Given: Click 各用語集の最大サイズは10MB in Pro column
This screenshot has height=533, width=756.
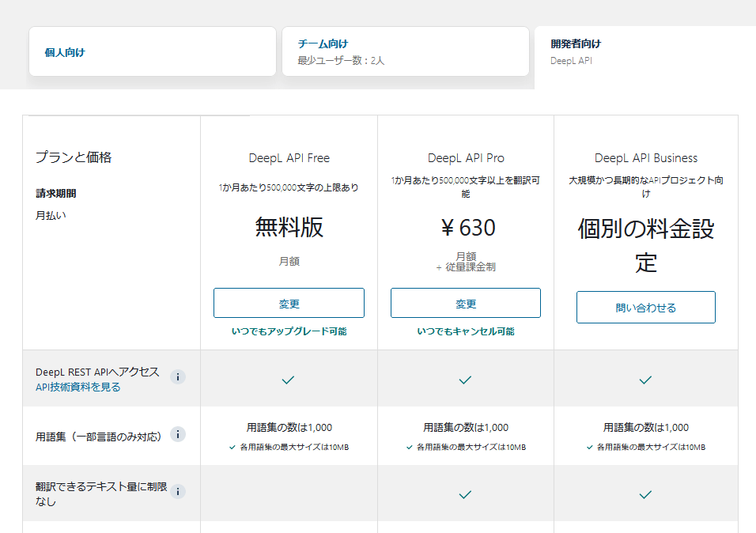Looking at the screenshot, I should pyautogui.click(x=471, y=447).
